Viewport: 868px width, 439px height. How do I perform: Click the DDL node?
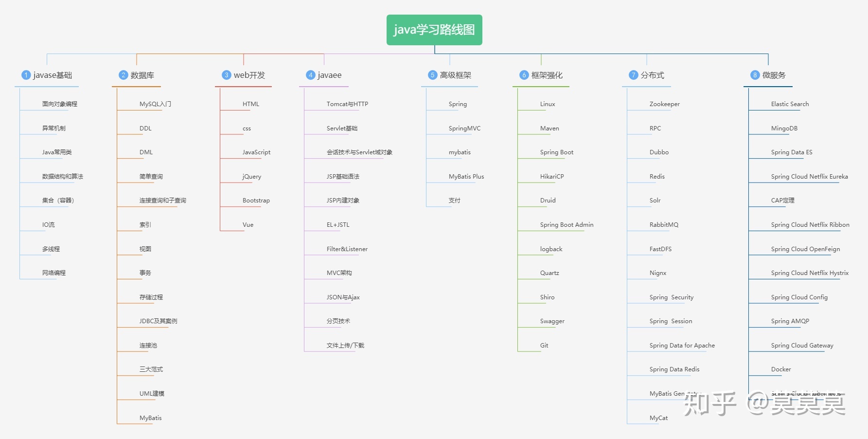click(x=145, y=128)
